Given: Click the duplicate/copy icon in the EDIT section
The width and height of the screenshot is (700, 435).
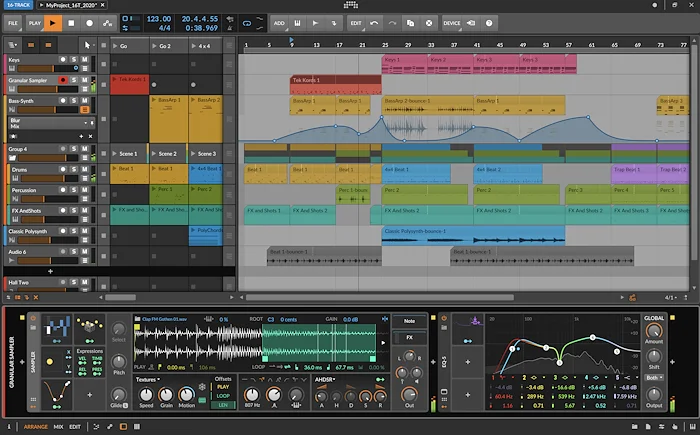Looking at the screenshot, I should coord(410,23).
